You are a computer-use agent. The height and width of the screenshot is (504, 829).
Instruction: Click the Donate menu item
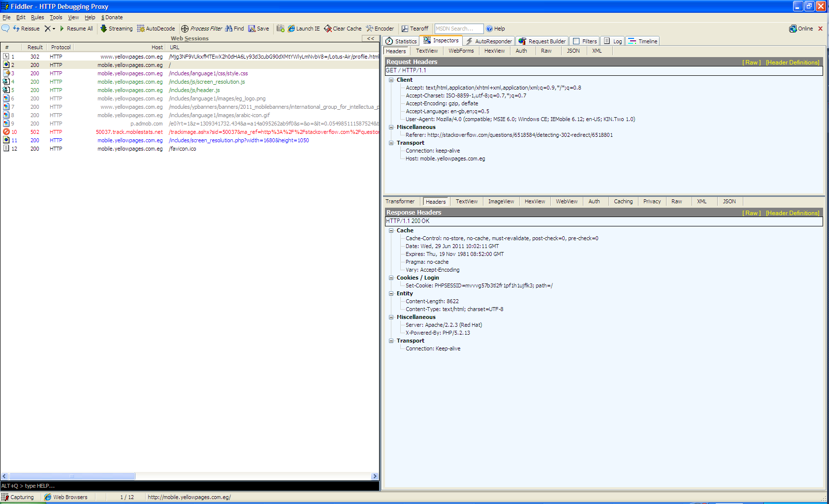click(x=112, y=17)
